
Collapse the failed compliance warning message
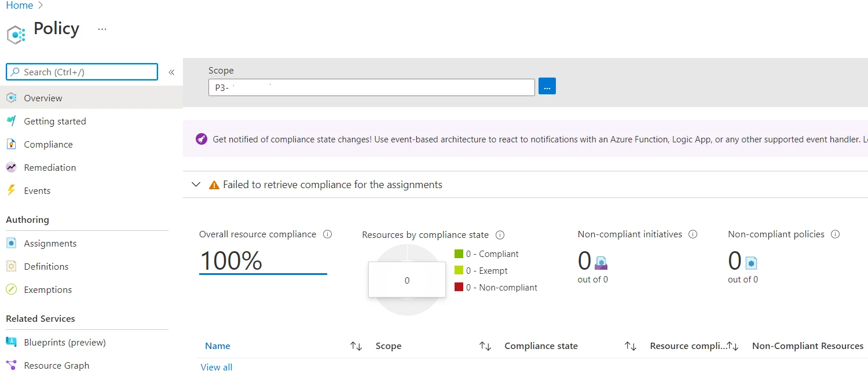pyautogui.click(x=196, y=184)
